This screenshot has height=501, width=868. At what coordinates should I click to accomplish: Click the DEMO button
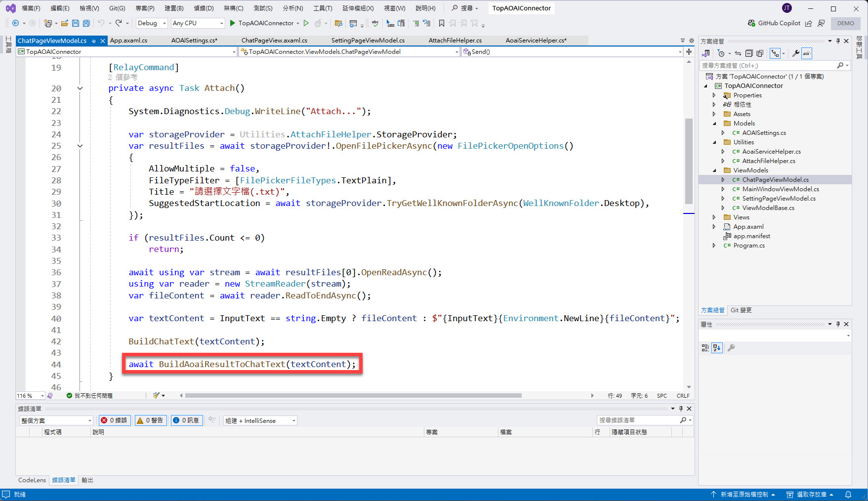(845, 23)
